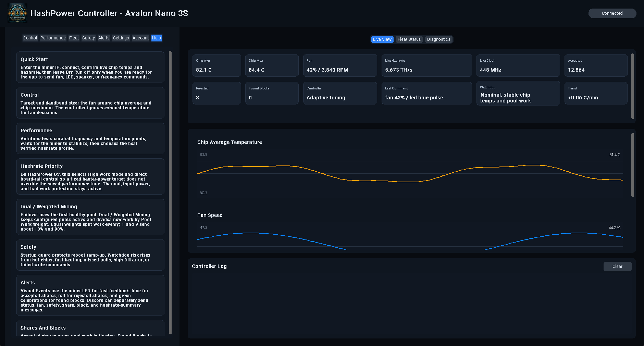The height and width of the screenshot is (346, 644).
Task: Open the Fleet tab
Action: [x=74, y=38]
